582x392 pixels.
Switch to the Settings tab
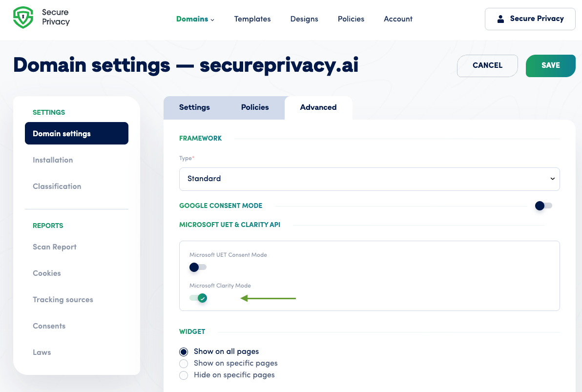pos(194,107)
